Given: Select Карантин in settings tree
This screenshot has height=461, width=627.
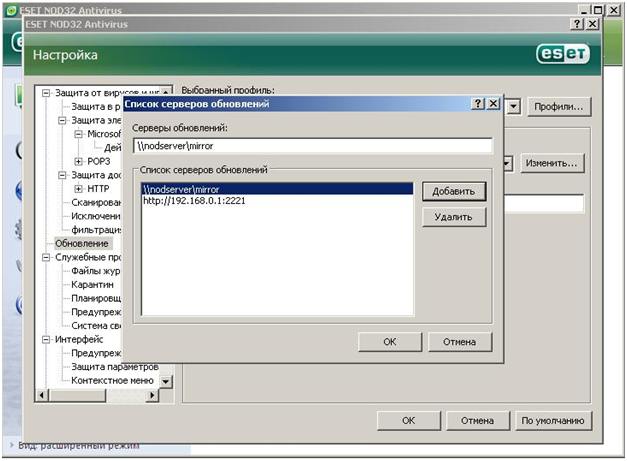Looking at the screenshot, I should click(92, 285).
